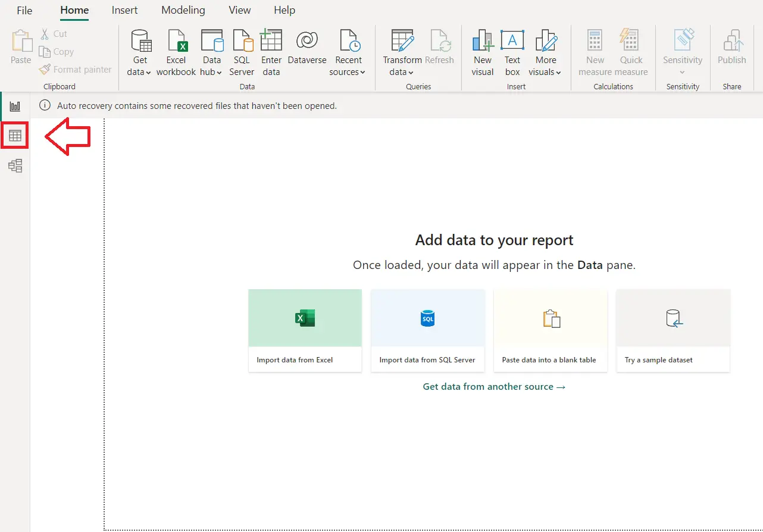Import from an Excel workbook ribbon button
Image resolution: width=763 pixels, height=532 pixels.
[x=176, y=52]
